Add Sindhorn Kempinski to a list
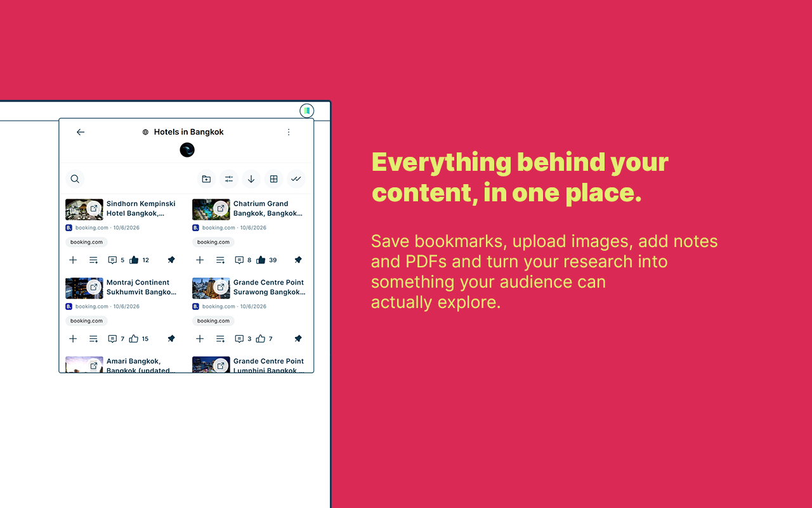This screenshot has width=812, height=508. [93, 260]
